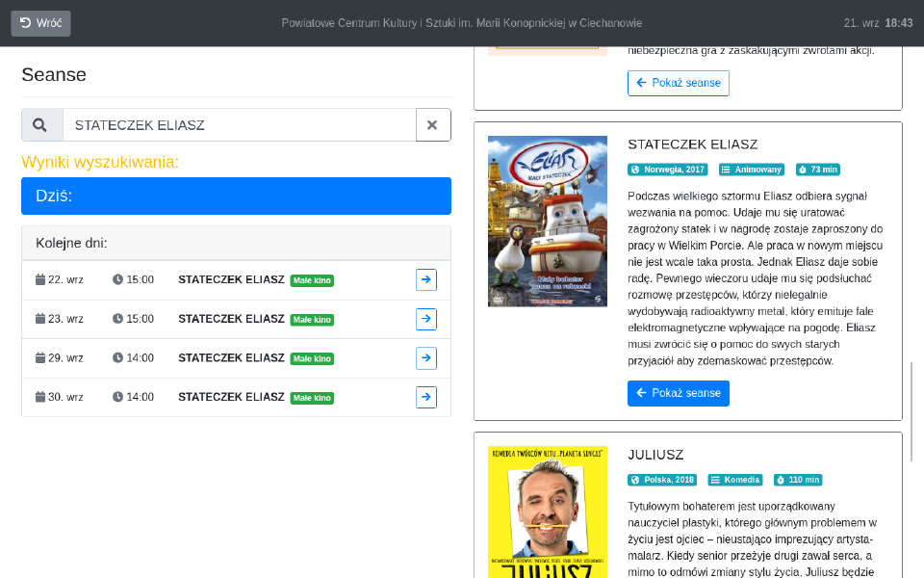Open the JULIUSZ movie poster
This screenshot has height=578, width=924.
[548, 512]
